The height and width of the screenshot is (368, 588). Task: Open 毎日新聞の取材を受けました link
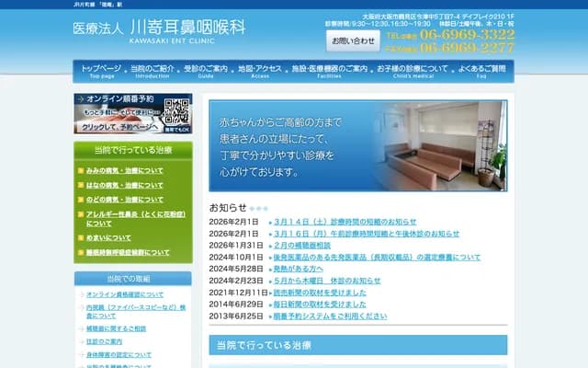[x=320, y=305]
